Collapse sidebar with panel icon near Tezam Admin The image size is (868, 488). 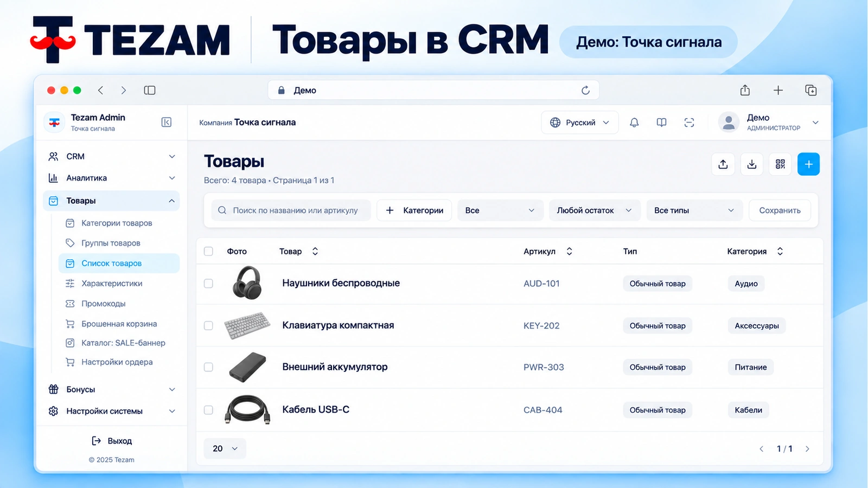pos(167,123)
